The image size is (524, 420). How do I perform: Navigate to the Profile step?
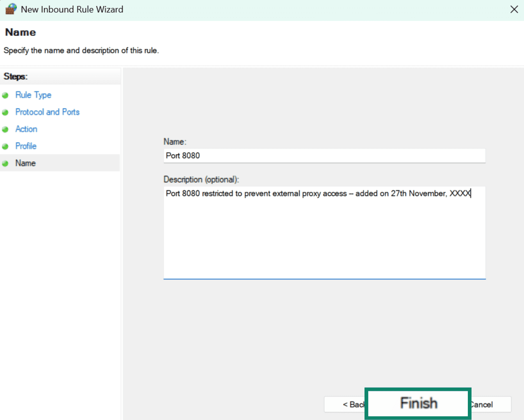coord(26,146)
